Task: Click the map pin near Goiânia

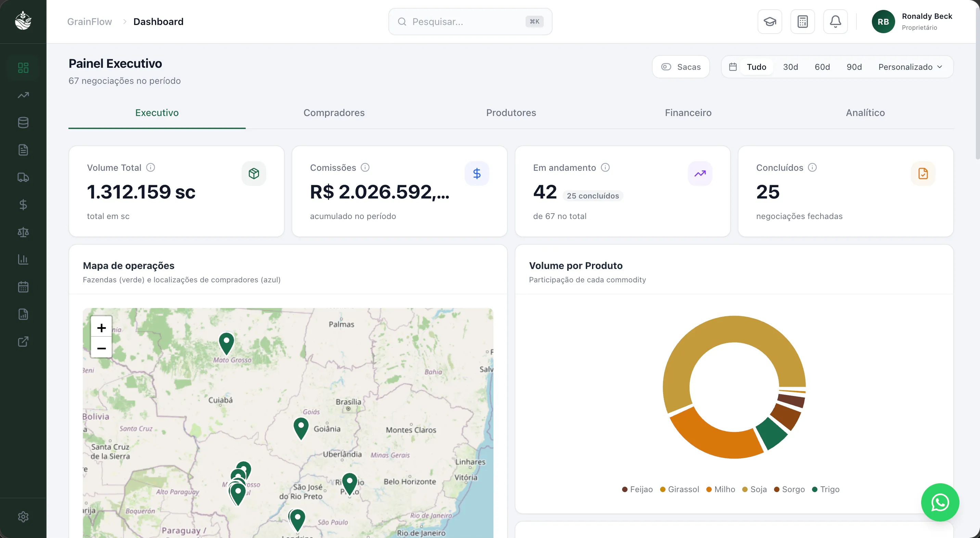Action: pos(301,428)
